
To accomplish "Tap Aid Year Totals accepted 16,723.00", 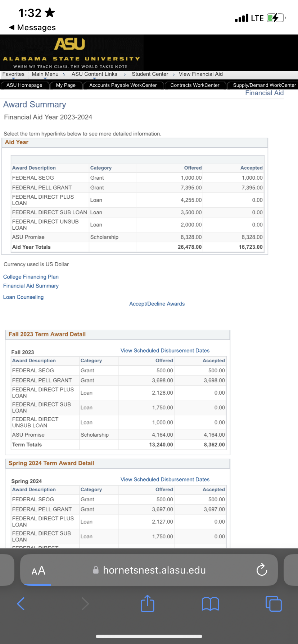I will (x=251, y=247).
